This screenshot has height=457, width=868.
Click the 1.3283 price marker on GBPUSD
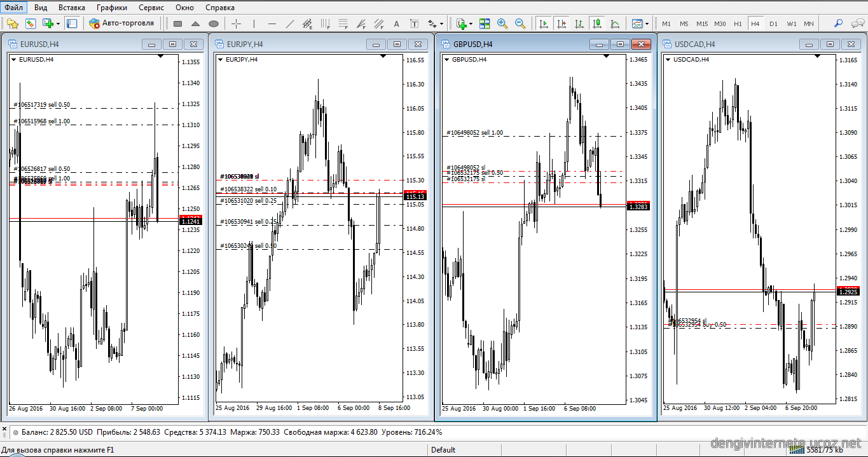[638, 207]
